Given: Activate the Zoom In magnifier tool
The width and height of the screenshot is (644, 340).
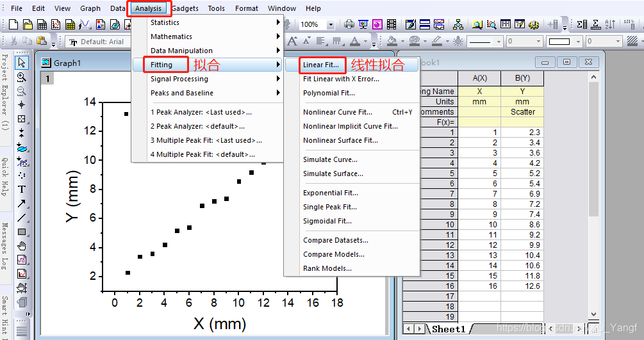Looking at the screenshot, I should click(x=21, y=77).
